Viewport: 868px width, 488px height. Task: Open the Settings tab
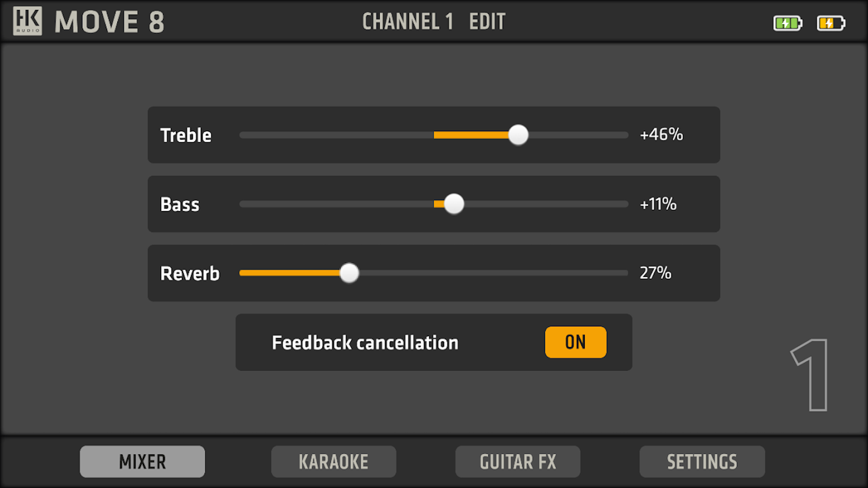pos(702,462)
